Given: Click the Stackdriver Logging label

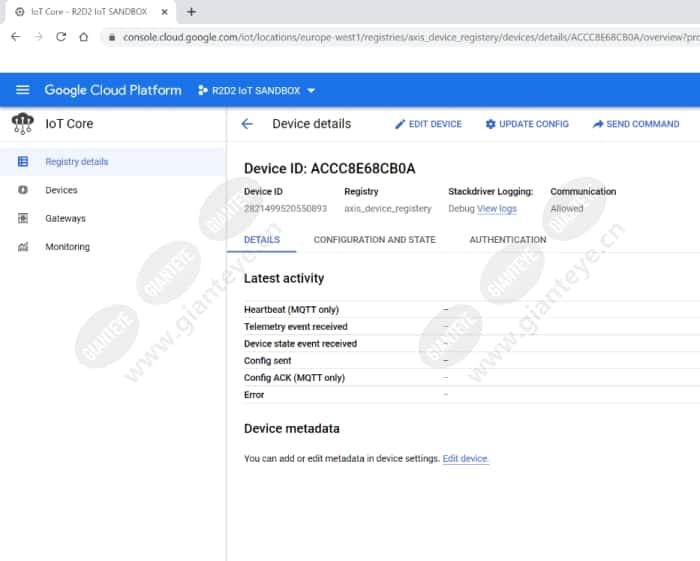Looking at the screenshot, I should (491, 191).
